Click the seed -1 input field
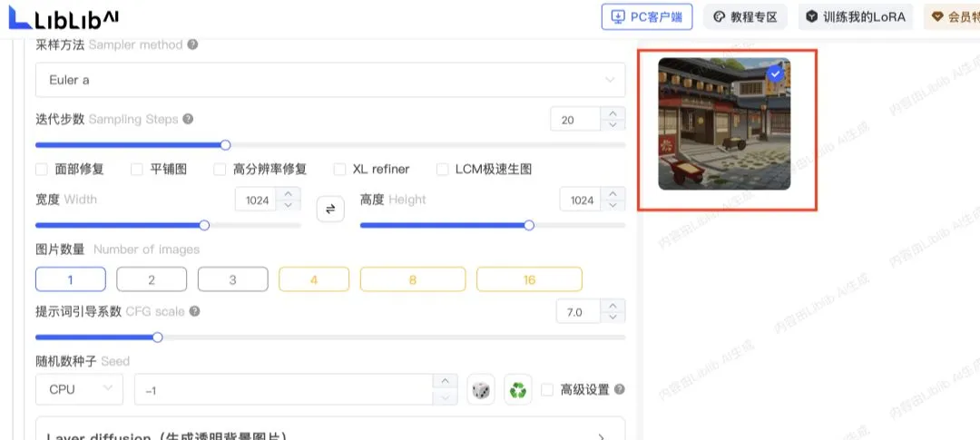 284,389
